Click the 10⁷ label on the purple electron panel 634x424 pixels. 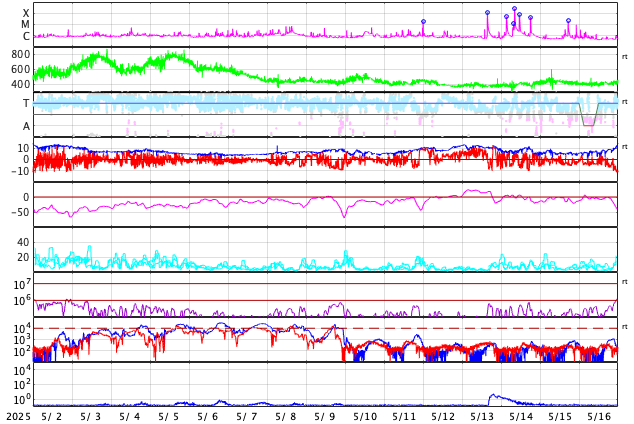22,284
